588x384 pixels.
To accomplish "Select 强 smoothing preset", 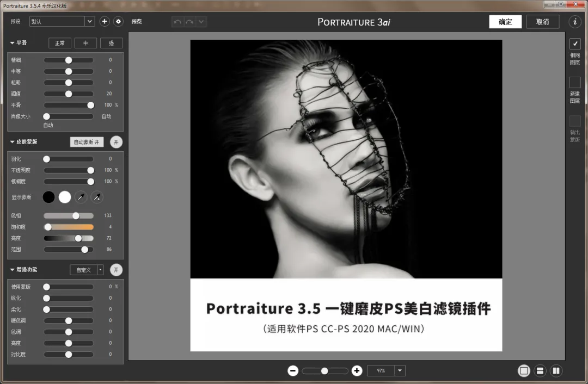I will point(112,43).
